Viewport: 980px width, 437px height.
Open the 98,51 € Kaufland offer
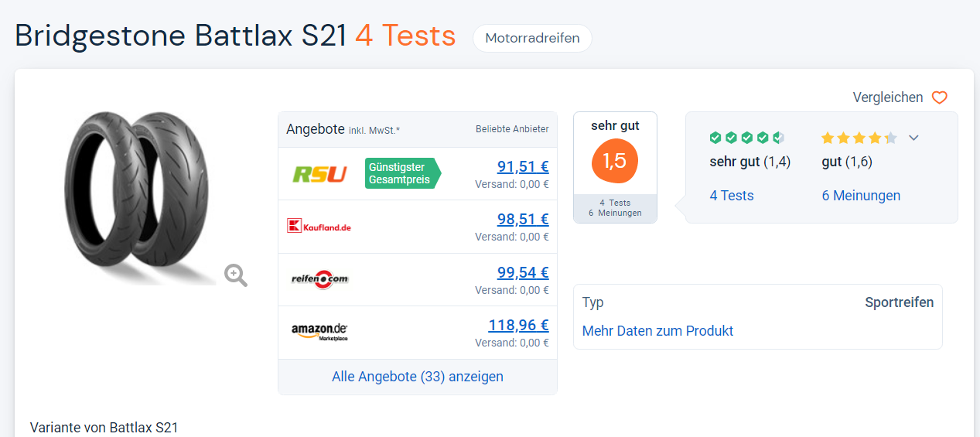[x=523, y=219]
